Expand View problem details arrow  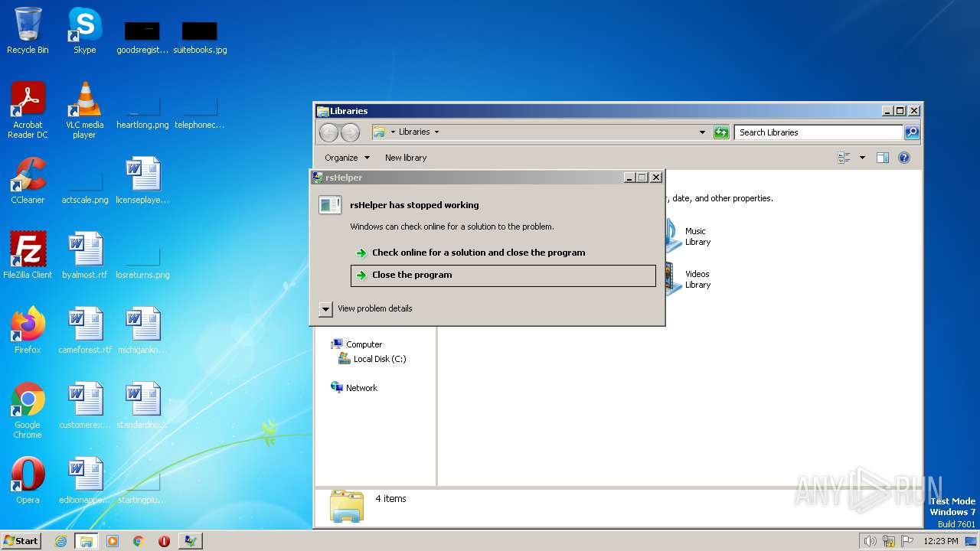[326, 308]
